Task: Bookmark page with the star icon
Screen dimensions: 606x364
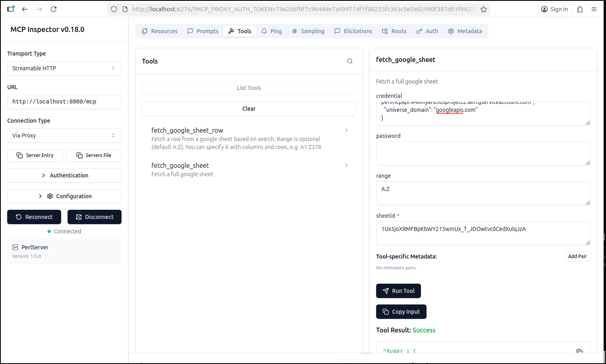Action: coord(484,9)
